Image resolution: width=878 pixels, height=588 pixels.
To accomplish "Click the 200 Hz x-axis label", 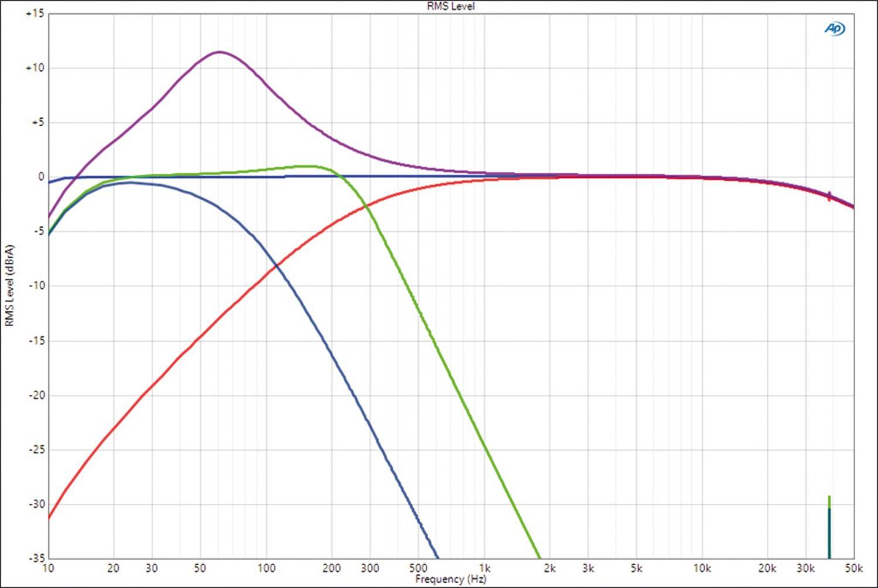I will point(331,568).
